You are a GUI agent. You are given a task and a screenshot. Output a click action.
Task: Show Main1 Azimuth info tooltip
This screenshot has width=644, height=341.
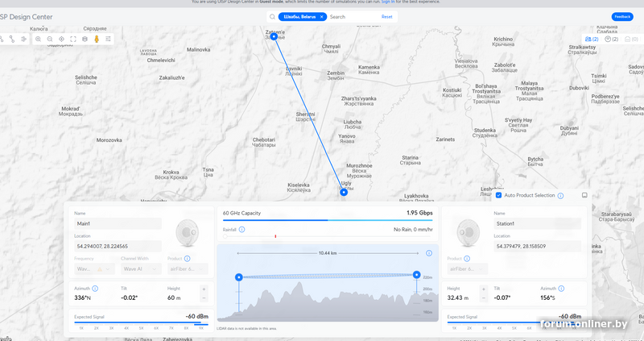coord(95,289)
